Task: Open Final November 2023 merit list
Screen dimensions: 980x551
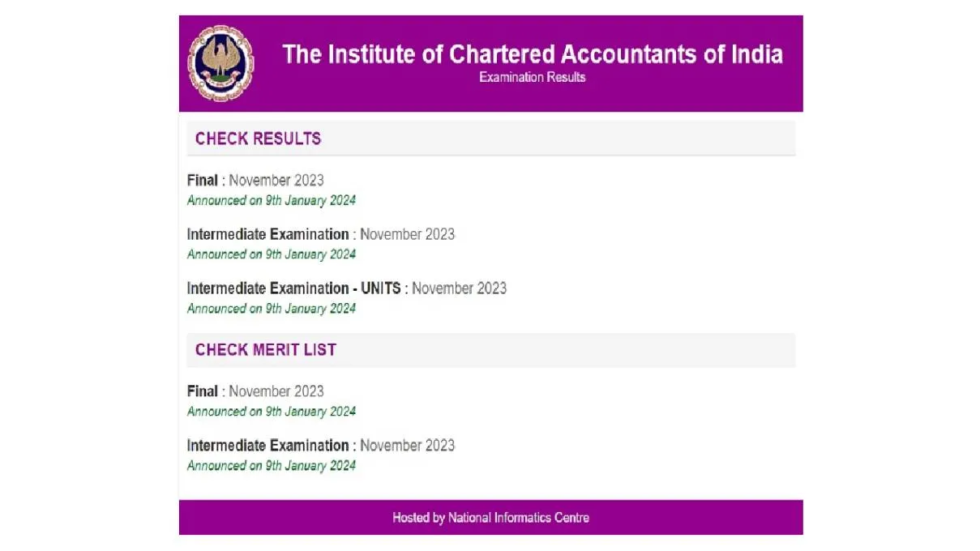Action: 256,391
